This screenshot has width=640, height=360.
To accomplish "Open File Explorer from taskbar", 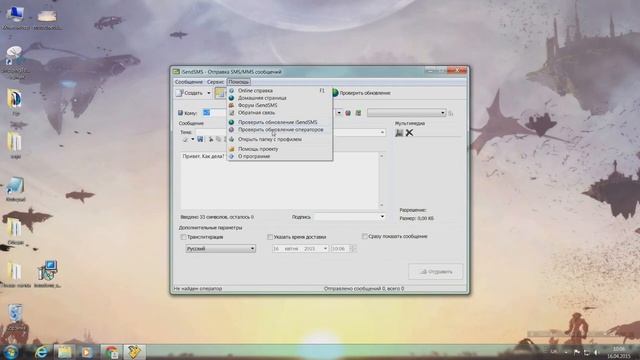I will pos(64,352).
